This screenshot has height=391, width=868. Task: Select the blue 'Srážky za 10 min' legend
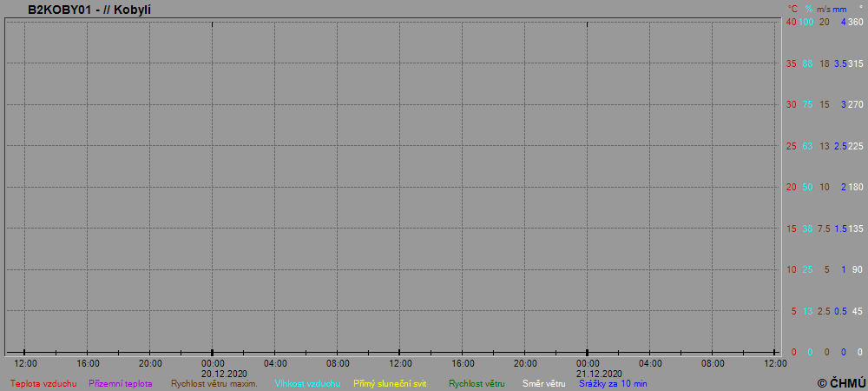(x=613, y=383)
